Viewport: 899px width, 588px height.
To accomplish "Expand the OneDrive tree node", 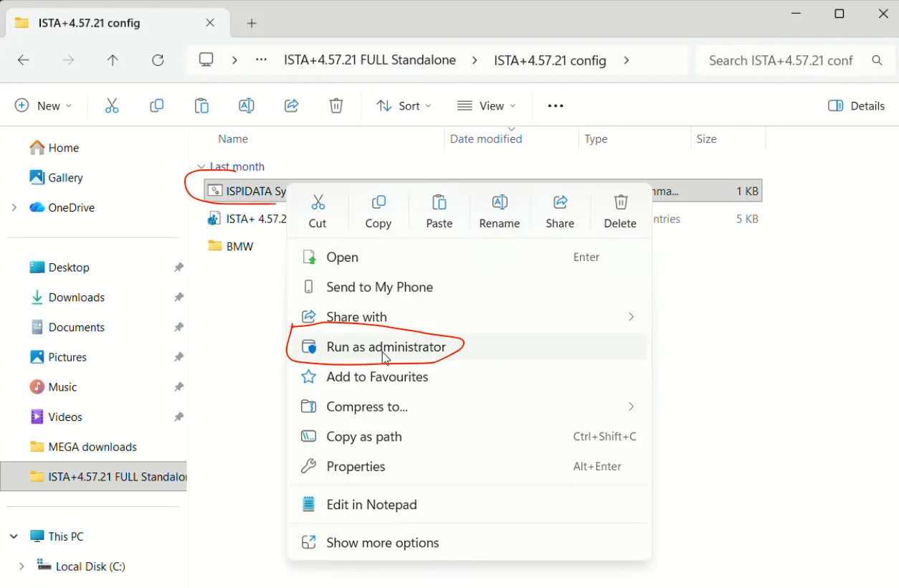I will [x=14, y=207].
